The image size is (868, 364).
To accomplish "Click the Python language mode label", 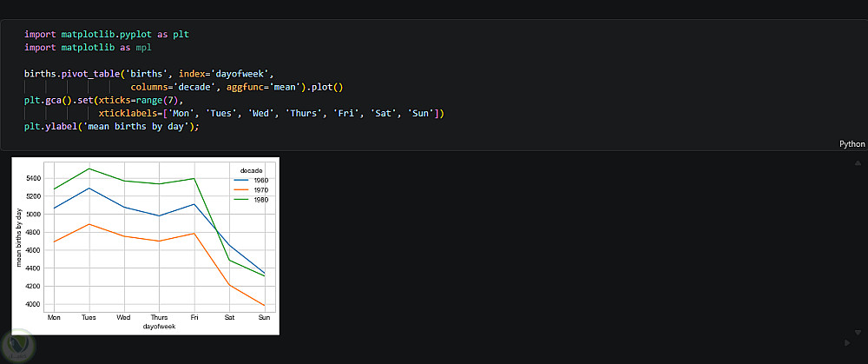I will tap(852, 144).
